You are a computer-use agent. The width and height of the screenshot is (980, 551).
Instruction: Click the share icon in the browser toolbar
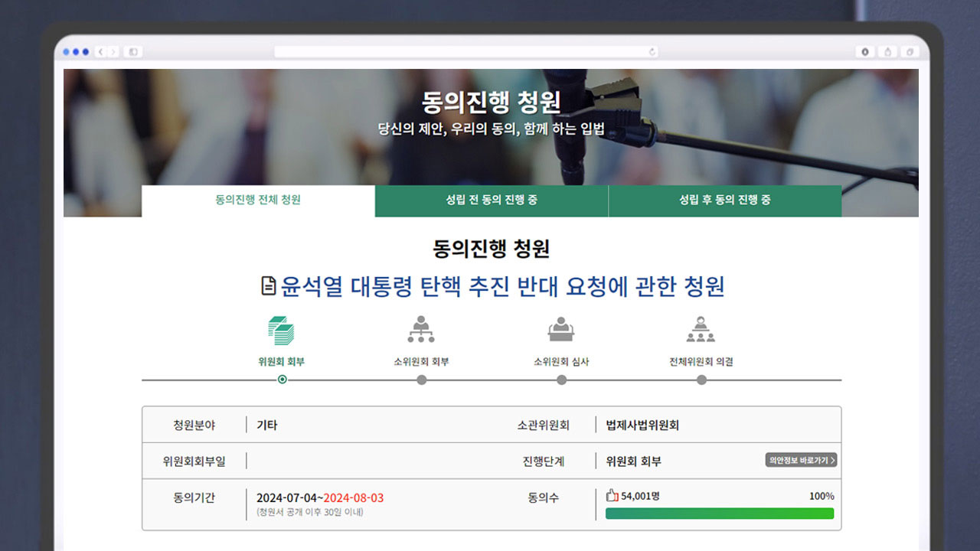tap(888, 51)
